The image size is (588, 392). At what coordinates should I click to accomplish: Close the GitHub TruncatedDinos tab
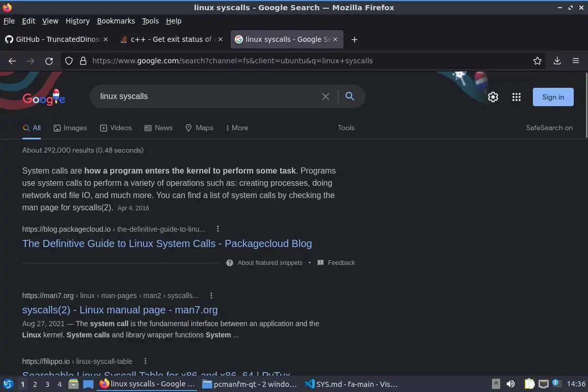106,39
